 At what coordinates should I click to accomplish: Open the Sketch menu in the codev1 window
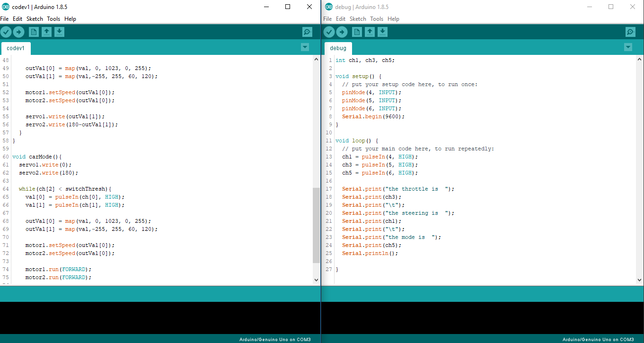click(35, 18)
